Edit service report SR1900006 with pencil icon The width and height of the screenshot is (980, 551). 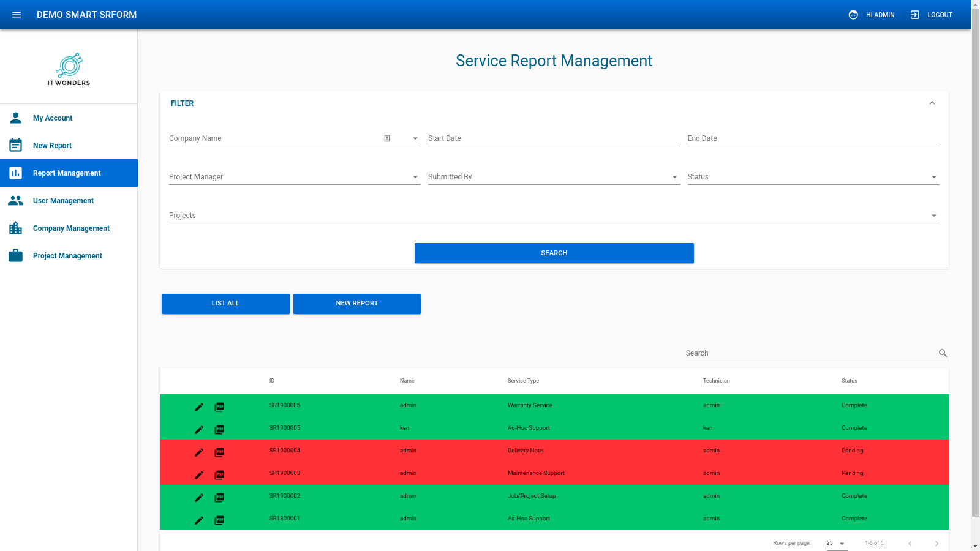tap(198, 407)
